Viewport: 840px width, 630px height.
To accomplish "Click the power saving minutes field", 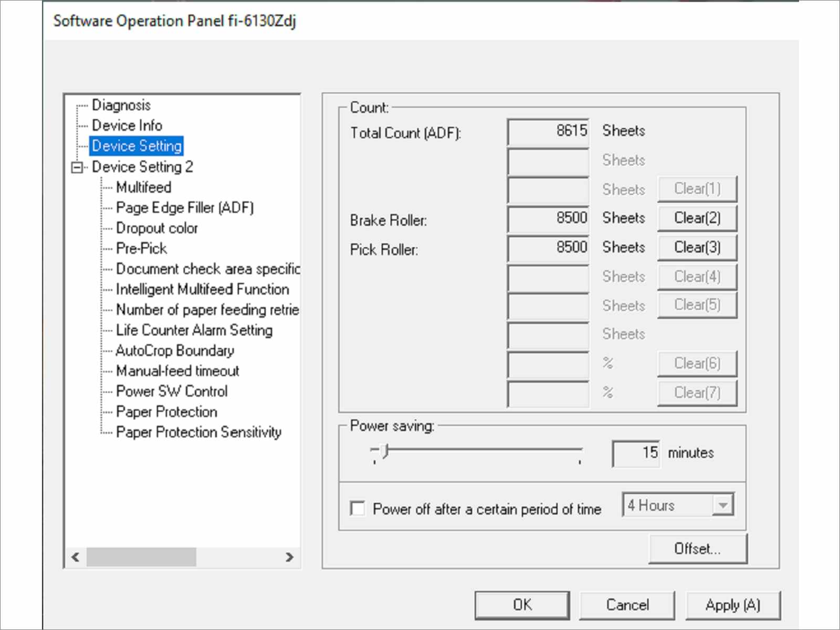I will (x=636, y=453).
